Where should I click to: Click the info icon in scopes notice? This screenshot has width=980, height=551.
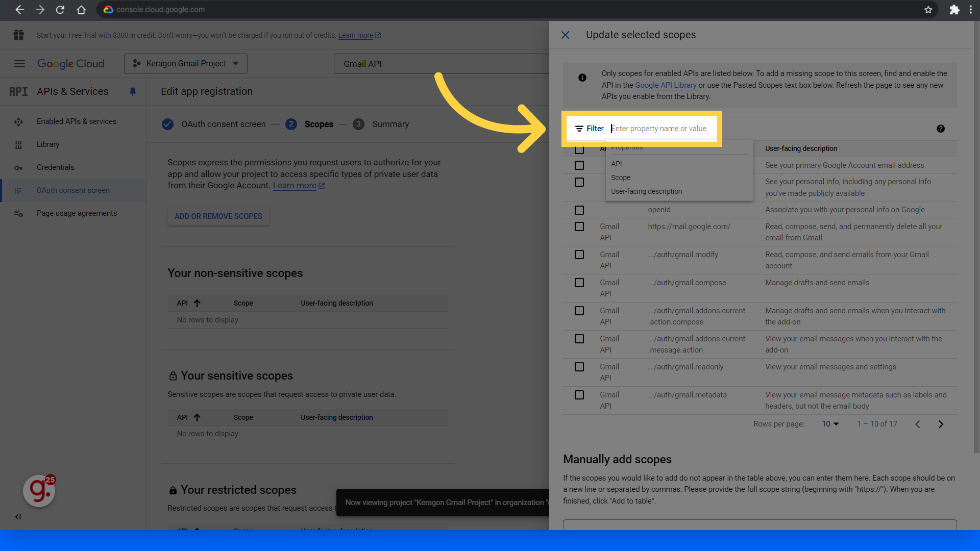coord(582,78)
